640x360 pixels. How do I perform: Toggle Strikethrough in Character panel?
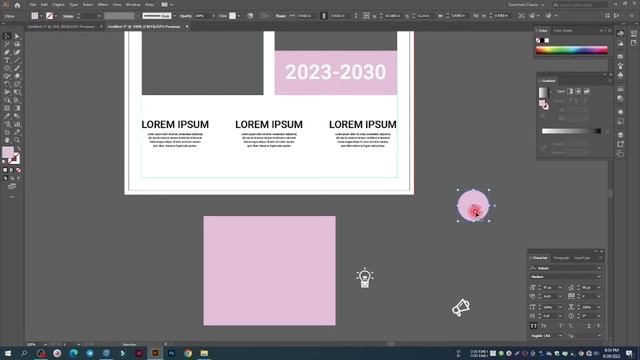click(x=598, y=326)
